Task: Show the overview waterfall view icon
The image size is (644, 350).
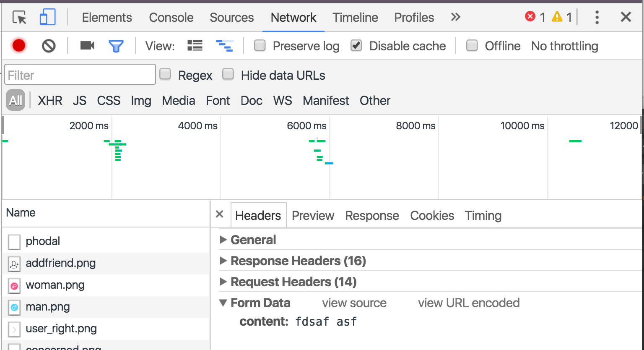Action: pyautogui.click(x=224, y=46)
